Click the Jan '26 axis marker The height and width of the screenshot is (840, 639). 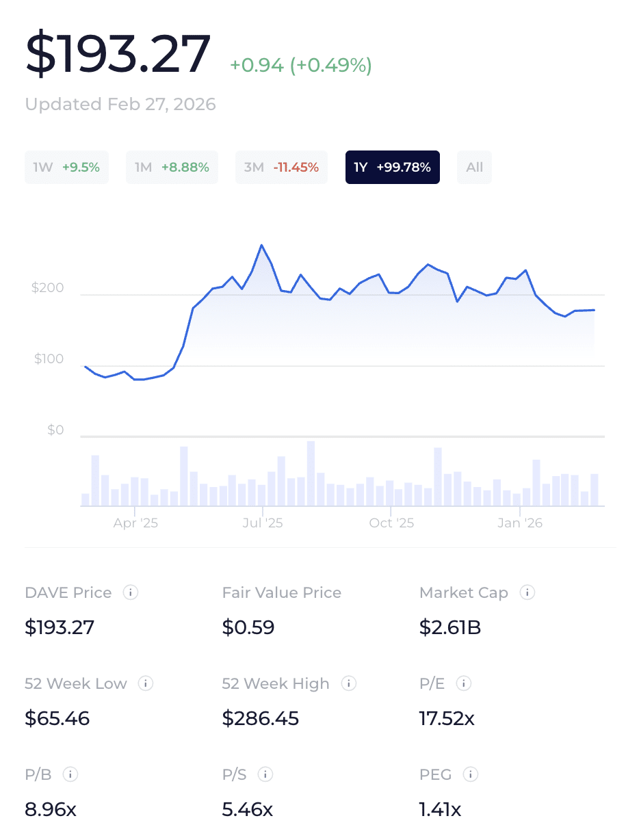pyautogui.click(x=520, y=523)
